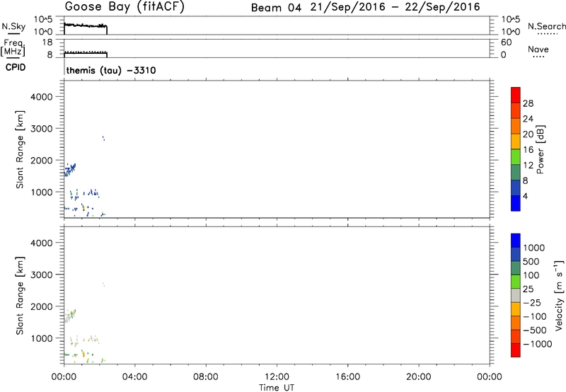Click the isolated power echo near 2700 km
The width and height of the screenshot is (566, 392).
(x=103, y=138)
